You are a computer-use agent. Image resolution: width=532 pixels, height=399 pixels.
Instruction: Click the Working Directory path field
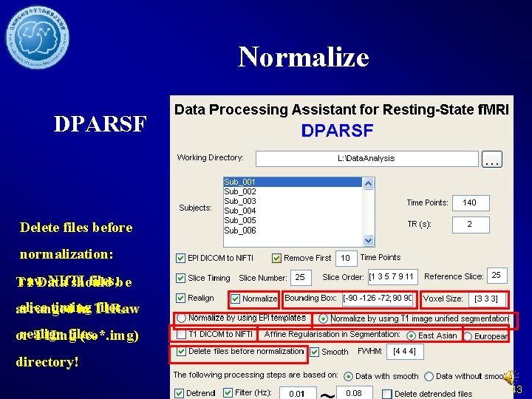pyautogui.click(x=366, y=159)
